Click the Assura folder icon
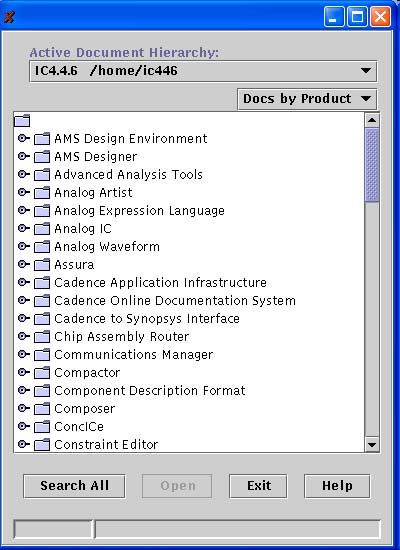Image resolution: width=400 pixels, height=550 pixels. [x=42, y=264]
